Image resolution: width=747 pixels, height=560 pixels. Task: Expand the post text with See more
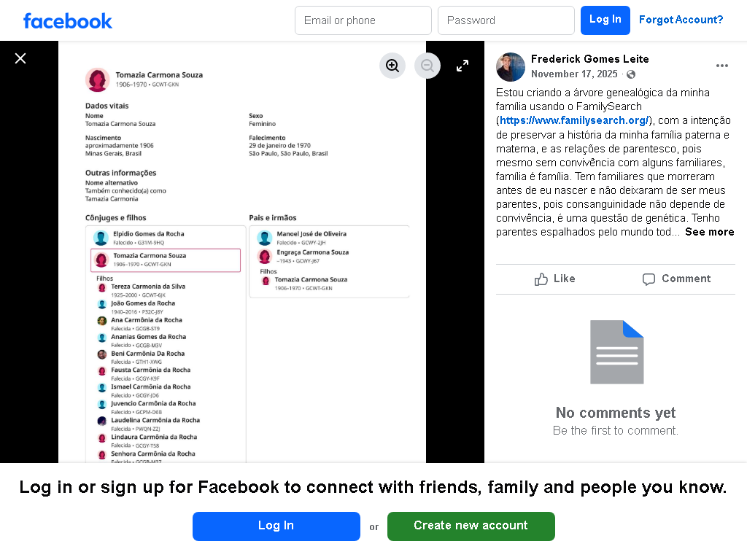(709, 232)
